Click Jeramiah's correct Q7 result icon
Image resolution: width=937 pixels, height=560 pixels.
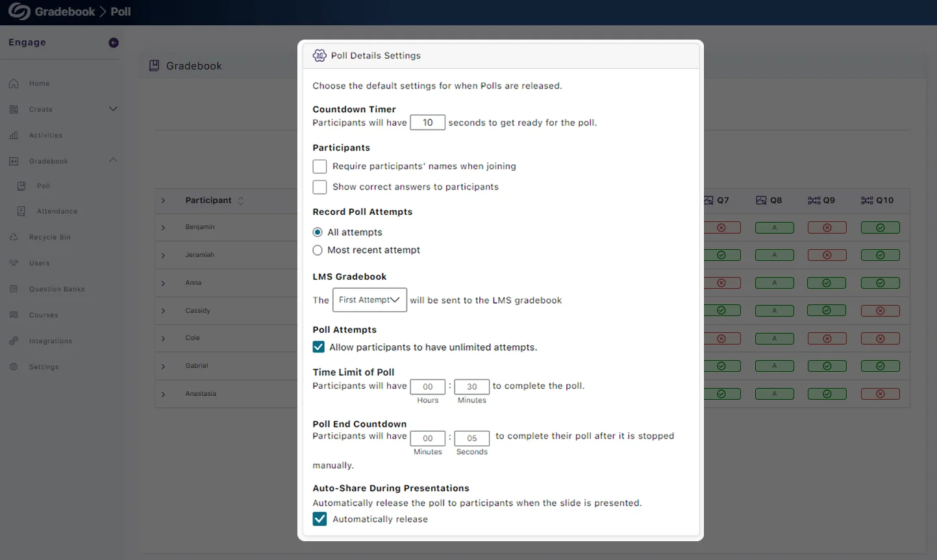pos(721,256)
